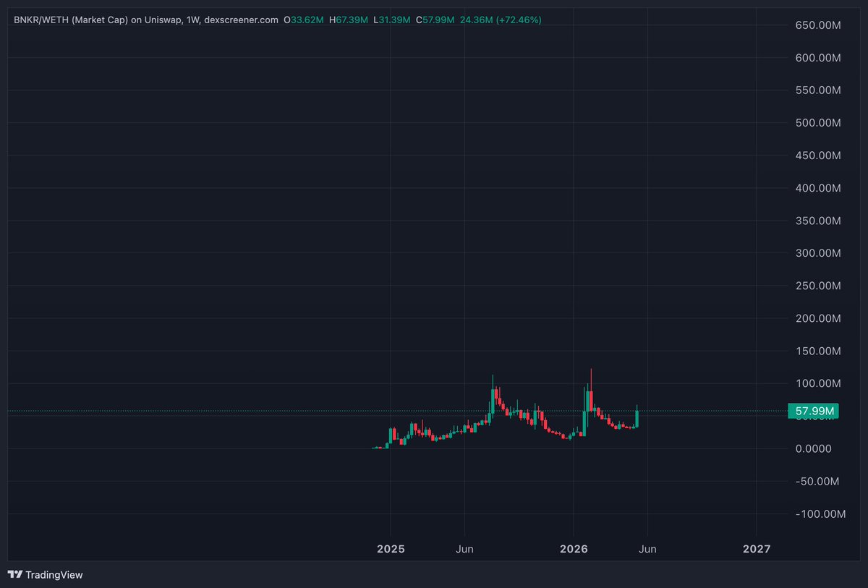This screenshot has height=588, width=868.
Task: Click the -50.00M price axis label
Action: (817, 481)
